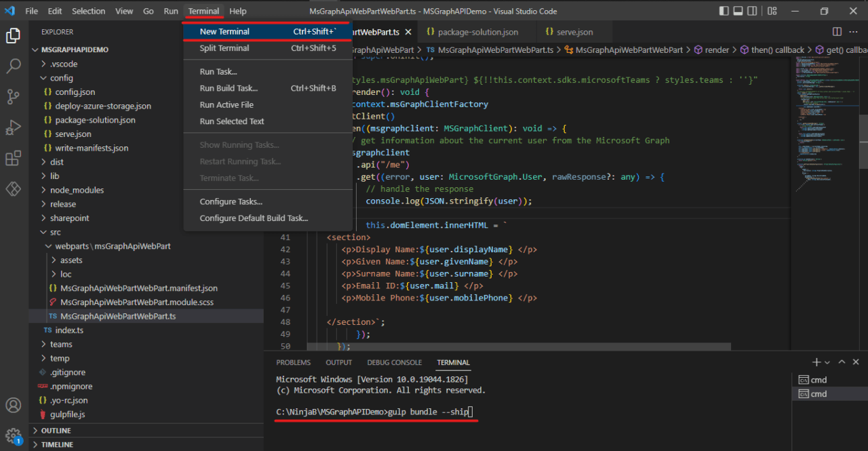This screenshot has width=868, height=451.
Task: Switch to the DEBUG CONSOLE tab
Action: [x=394, y=362]
